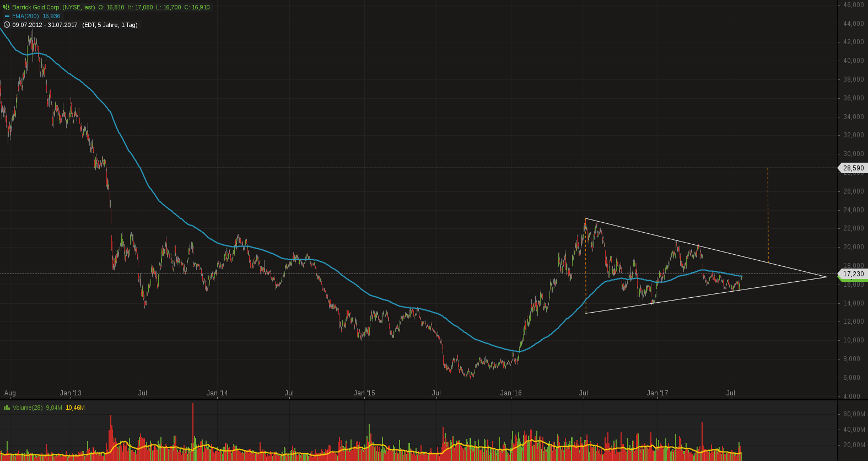Click the Jan '15 time axis label
Viewport: 868px width, 461px height.
click(x=364, y=393)
